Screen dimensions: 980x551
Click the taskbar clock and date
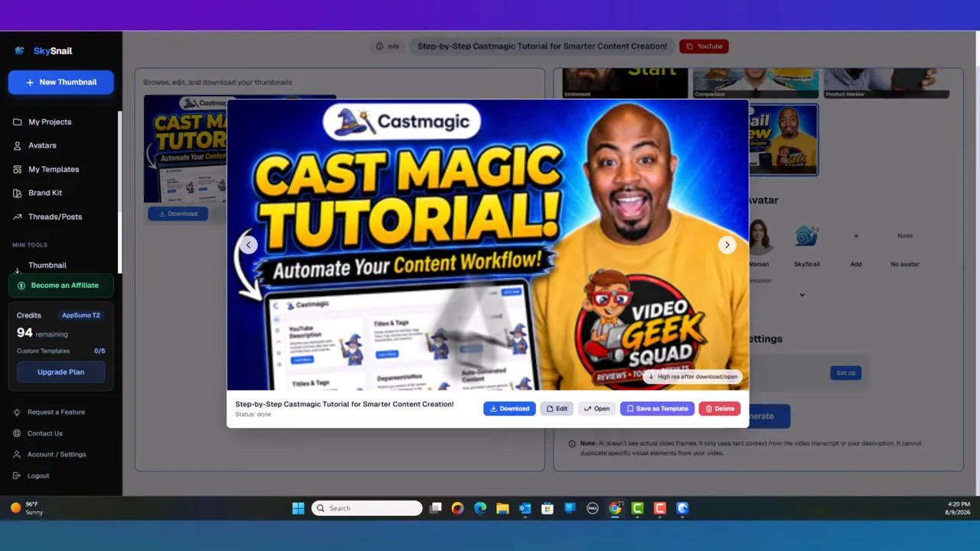[x=959, y=508]
